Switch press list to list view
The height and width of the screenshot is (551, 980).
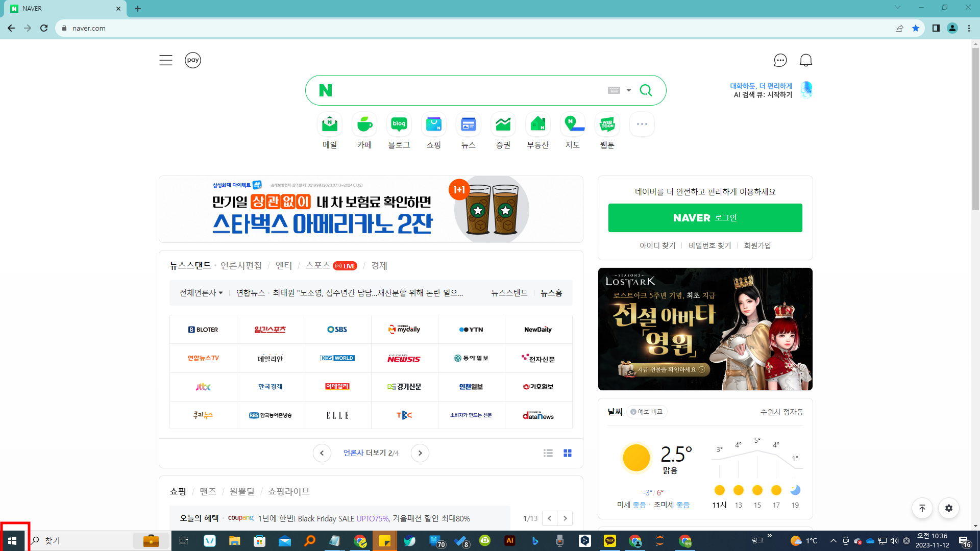coord(548,453)
